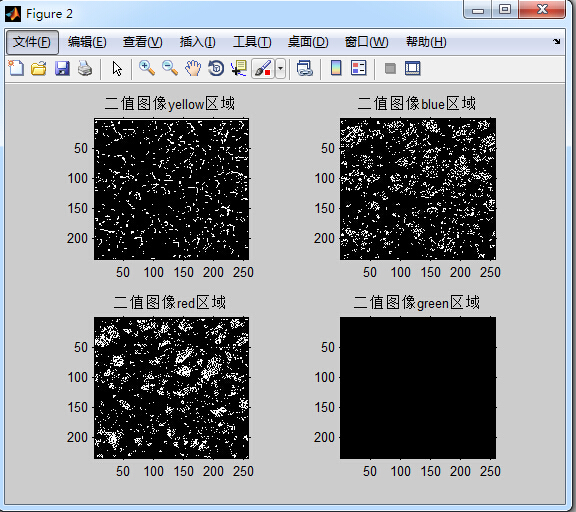Save figure with floppy disk icon
The image size is (576, 512).
tap(62, 68)
